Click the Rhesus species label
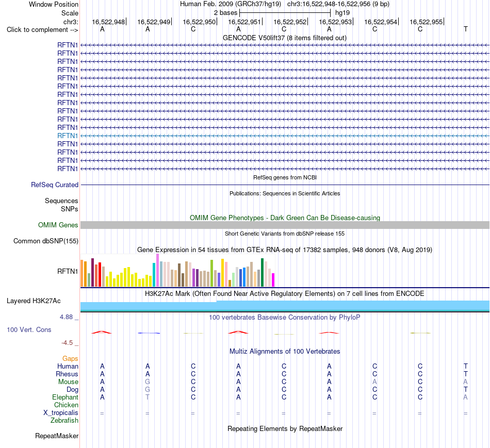The width and height of the screenshot is (490, 448). (x=67, y=374)
